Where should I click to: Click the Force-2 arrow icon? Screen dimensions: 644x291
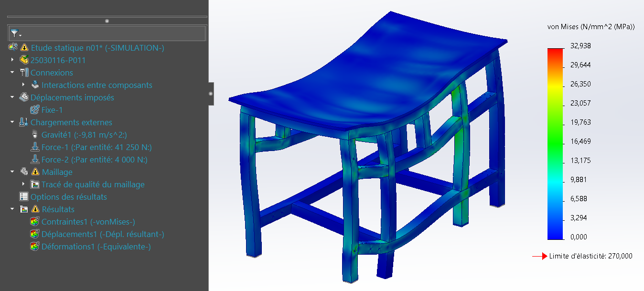(35, 160)
